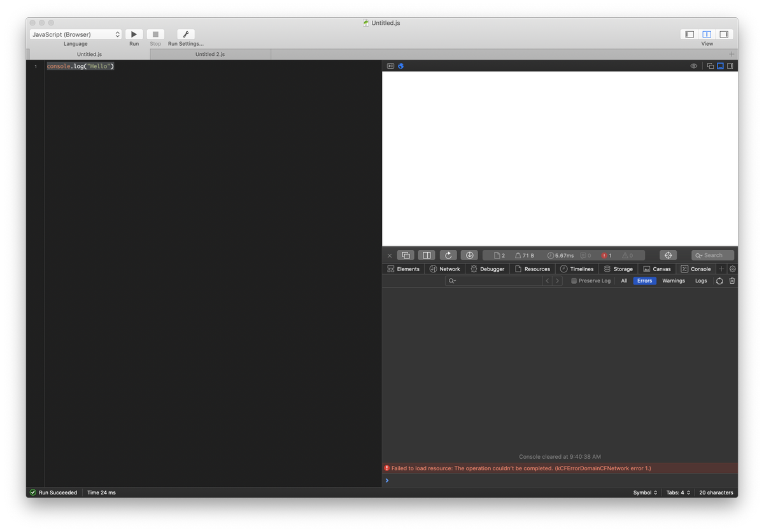The height and width of the screenshot is (532, 764).
Task: Close the web inspector with X
Action: (x=390, y=255)
